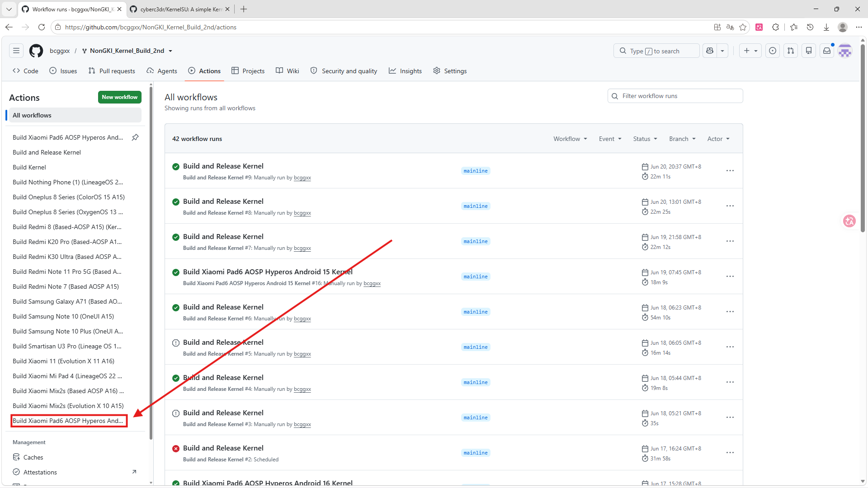Switch to the Agents tab
This screenshot has width=868, height=488.
162,71
